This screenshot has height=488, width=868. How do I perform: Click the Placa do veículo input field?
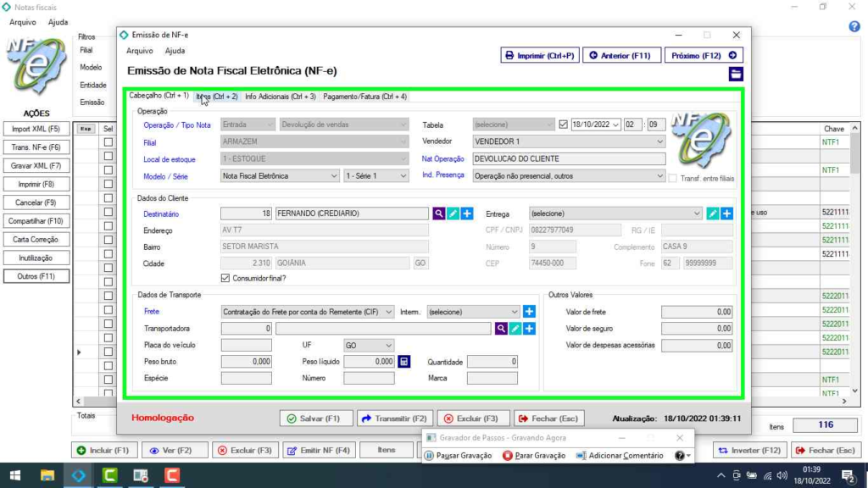pyautogui.click(x=246, y=346)
